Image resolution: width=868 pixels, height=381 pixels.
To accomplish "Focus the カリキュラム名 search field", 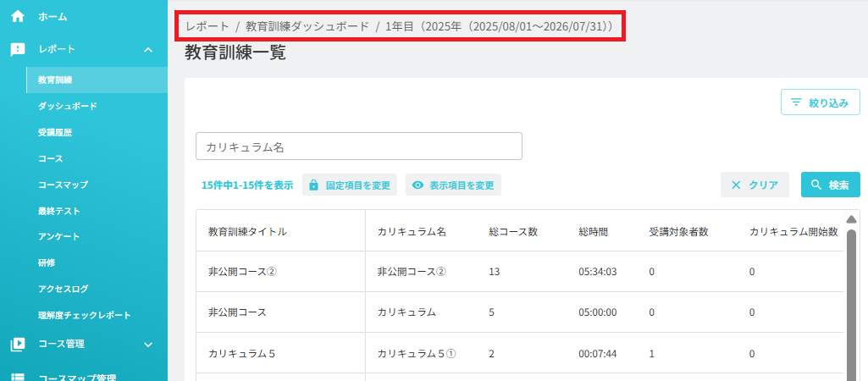I will pos(359,146).
